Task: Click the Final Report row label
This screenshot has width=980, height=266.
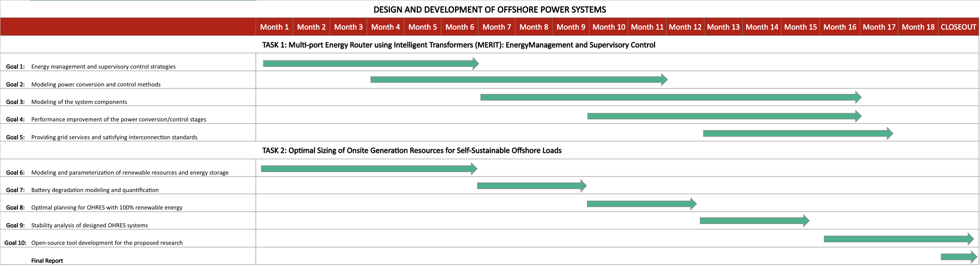Action: [47, 261]
